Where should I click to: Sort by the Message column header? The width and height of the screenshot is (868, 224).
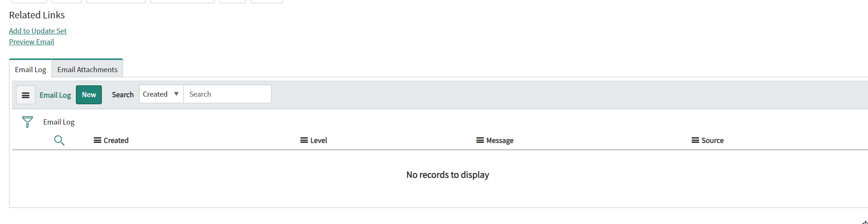(x=500, y=140)
